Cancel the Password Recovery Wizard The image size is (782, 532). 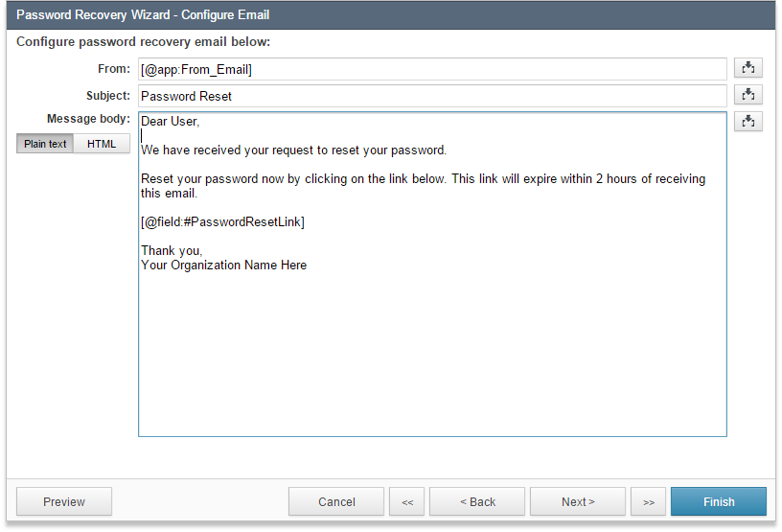coord(336,501)
